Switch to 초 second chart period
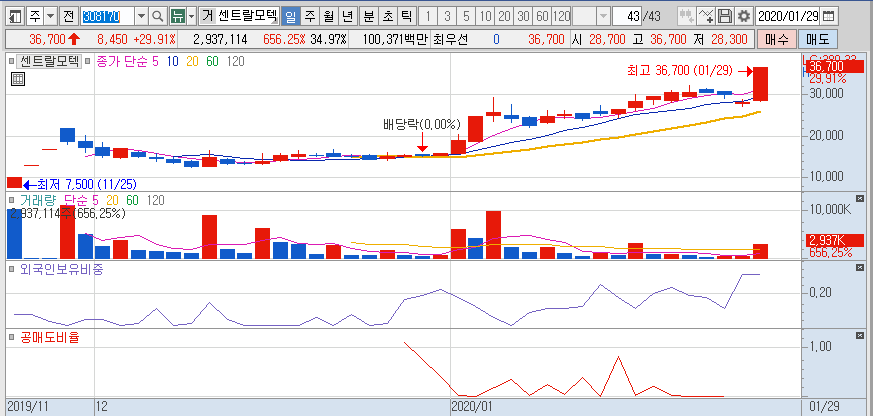Screen dimensions: 873x416 click(x=388, y=17)
